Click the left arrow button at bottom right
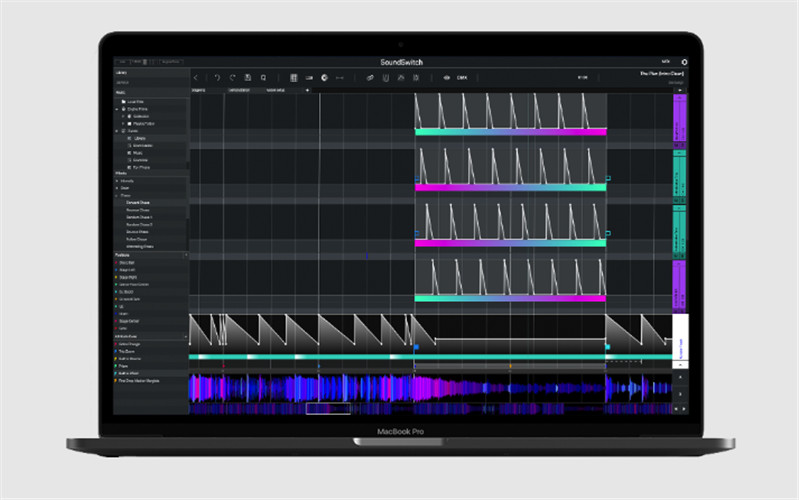Image resolution: width=799 pixels, height=500 pixels. [x=676, y=409]
